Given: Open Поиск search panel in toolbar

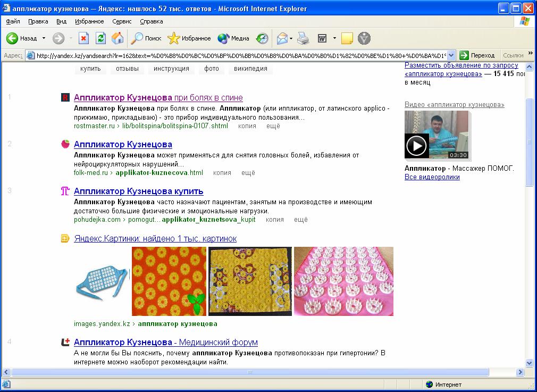Looking at the screenshot, I should point(146,38).
